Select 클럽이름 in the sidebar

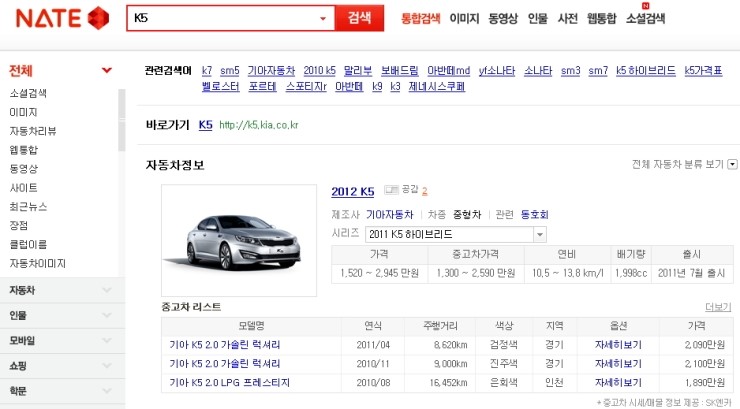coord(28,244)
